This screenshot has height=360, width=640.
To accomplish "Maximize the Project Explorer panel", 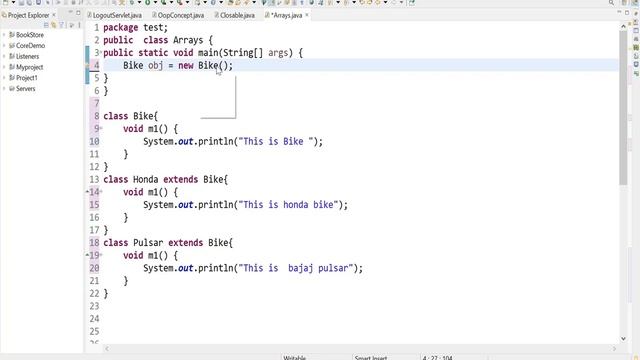I will coord(78,13).
